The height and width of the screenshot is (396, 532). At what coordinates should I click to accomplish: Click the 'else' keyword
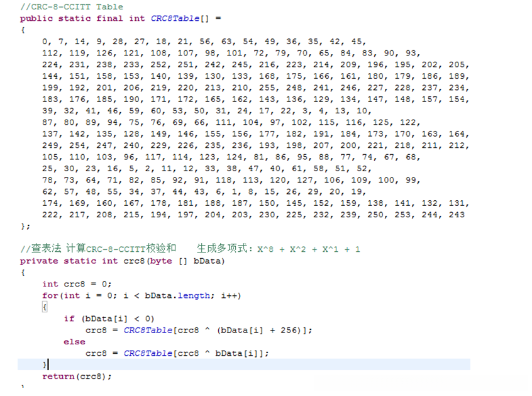(x=74, y=342)
